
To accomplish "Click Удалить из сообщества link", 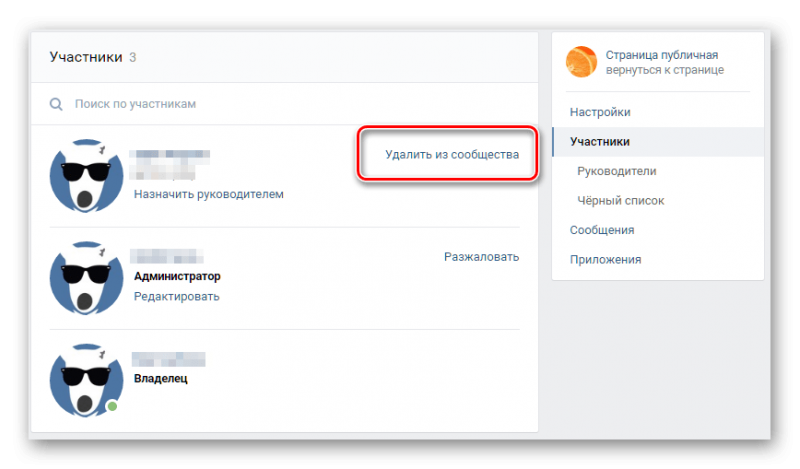I will click(452, 155).
